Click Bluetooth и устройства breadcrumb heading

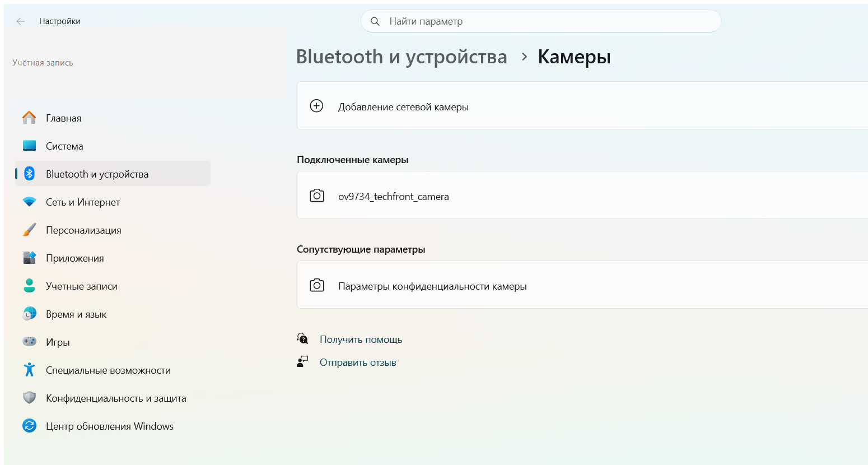pos(402,57)
